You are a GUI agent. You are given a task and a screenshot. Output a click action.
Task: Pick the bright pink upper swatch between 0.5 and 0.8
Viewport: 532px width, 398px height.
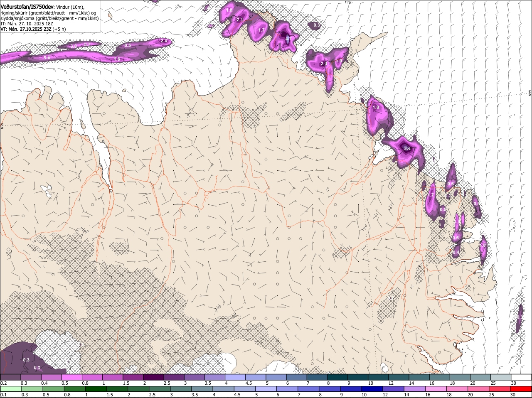72,377
